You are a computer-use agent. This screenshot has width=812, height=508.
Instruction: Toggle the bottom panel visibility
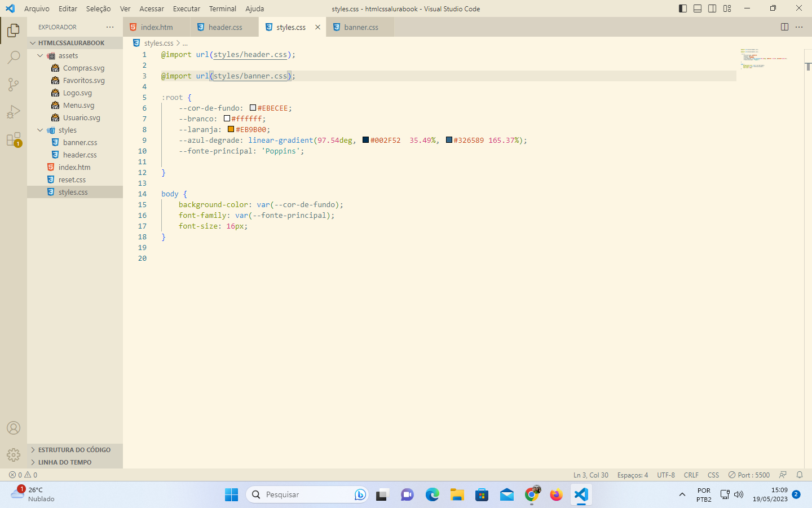tap(698, 8)
